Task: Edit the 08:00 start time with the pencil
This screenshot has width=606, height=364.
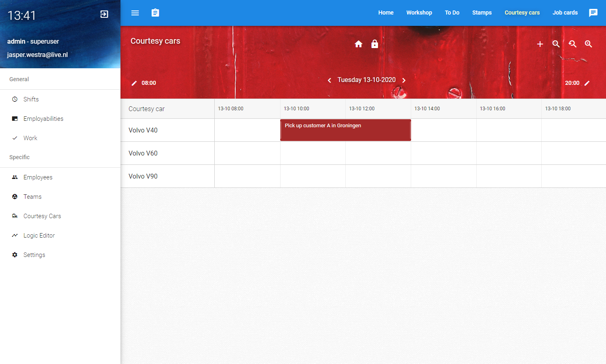Action: [134, 83]
